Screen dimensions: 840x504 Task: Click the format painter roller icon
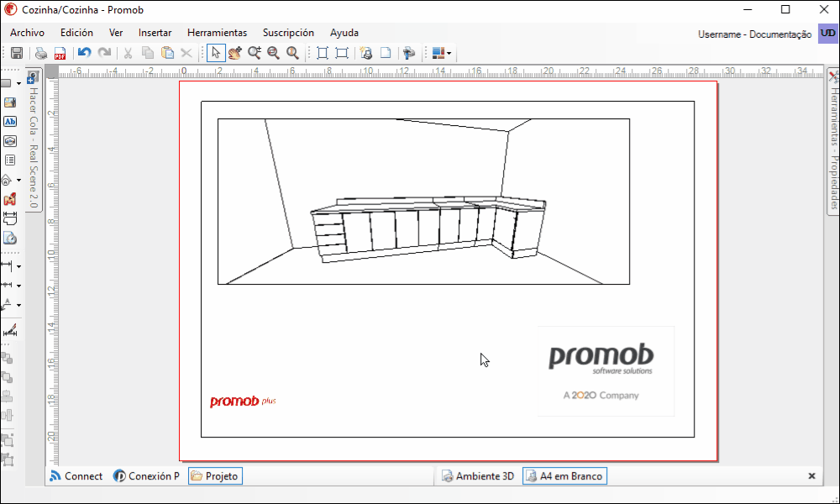(x=409, y=53)
